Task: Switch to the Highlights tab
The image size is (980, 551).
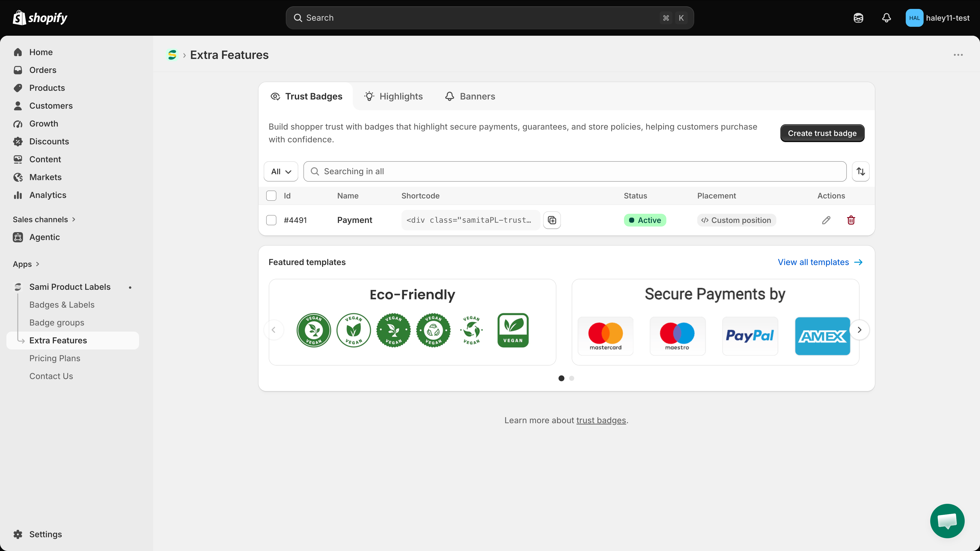Action: tap(393, 97)
